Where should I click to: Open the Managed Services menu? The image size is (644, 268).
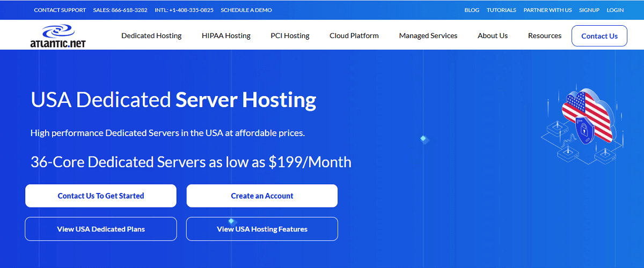point(428,36)
